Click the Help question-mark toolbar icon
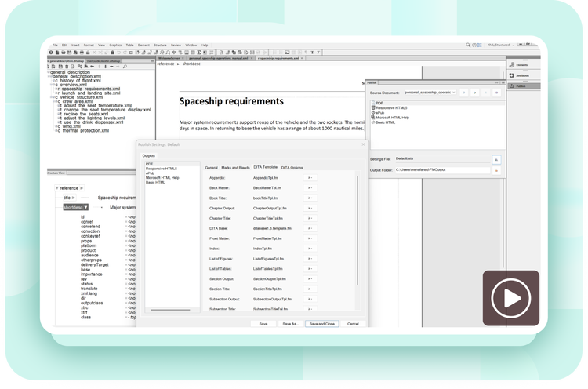Screen dimensions: 588x389 [x=51, y=53]
